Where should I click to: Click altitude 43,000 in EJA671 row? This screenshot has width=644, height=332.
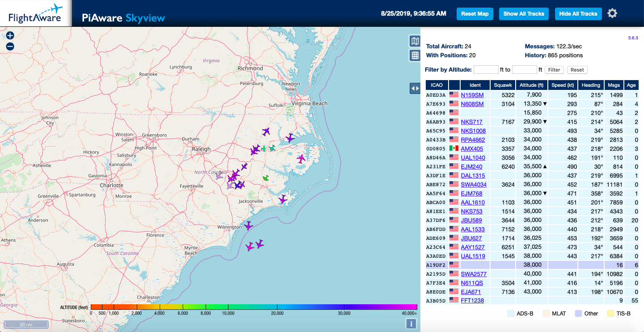533,292
